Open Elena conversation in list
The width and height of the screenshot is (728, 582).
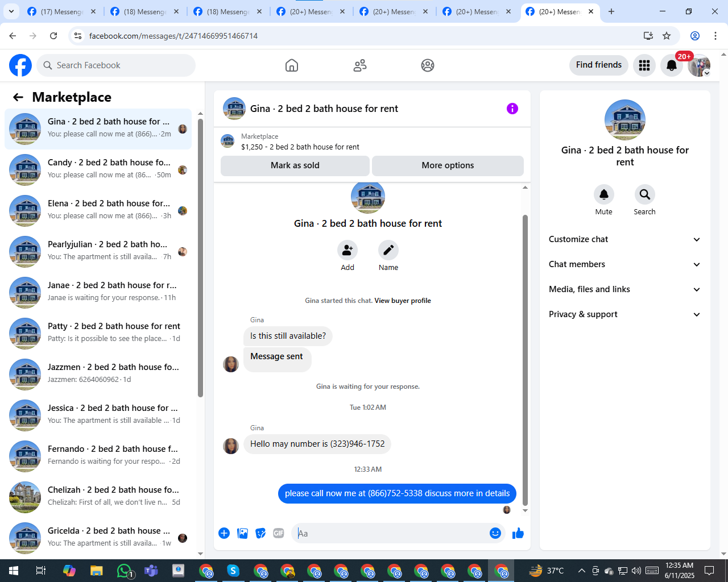coord(98,211)
